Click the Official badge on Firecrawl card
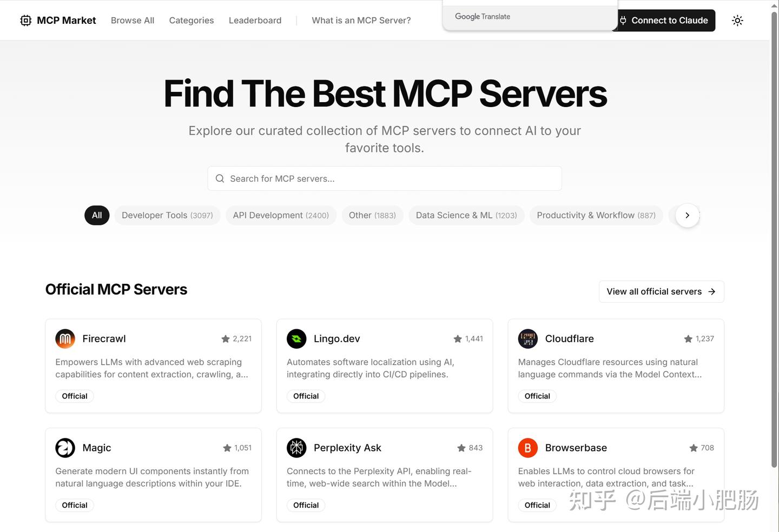The height and width of the screenshot is (532, 779). pyautogui.click(x=75, y=396)
